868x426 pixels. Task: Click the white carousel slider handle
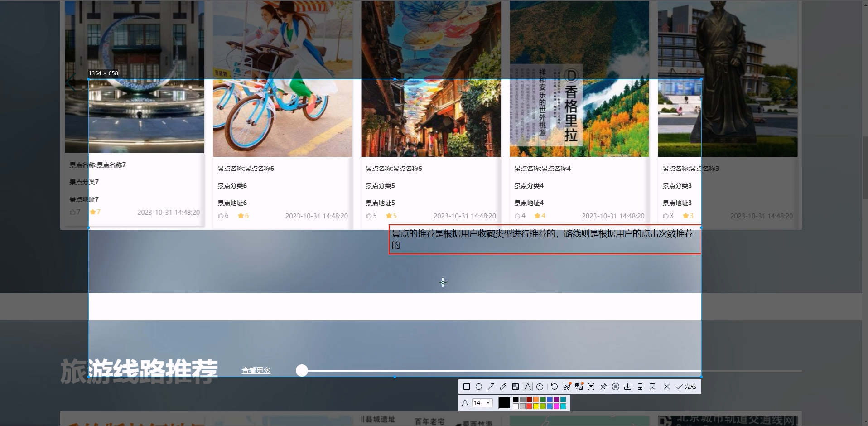tap(302, 371)
